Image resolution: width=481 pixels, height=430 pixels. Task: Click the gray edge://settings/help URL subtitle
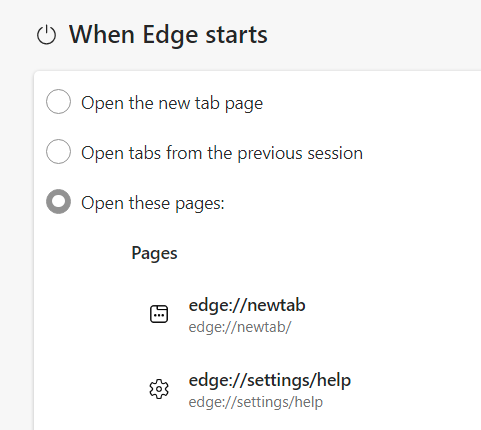point(256,402)
